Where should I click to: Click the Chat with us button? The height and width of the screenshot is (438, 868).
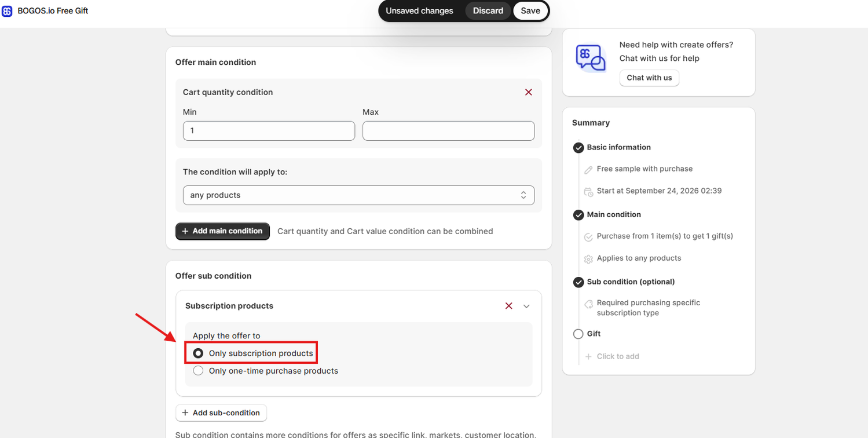pos(649,78)
